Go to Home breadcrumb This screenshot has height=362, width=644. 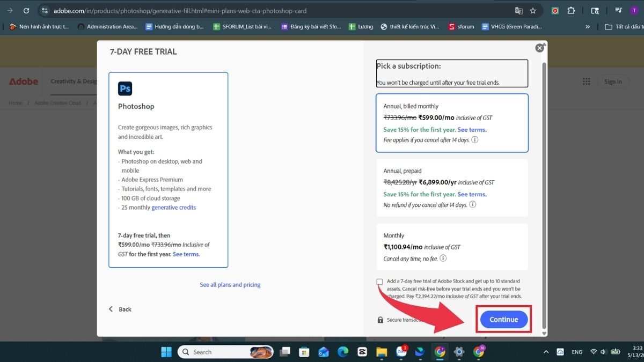(16, 103)
